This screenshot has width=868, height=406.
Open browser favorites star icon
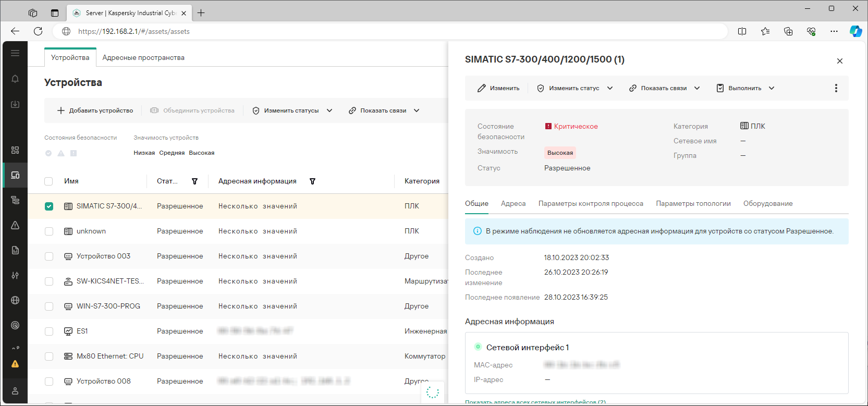[x=765, y=31]
